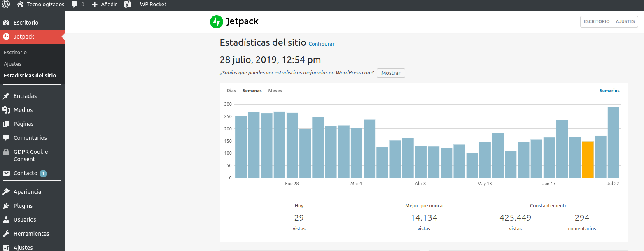This screenshot has height=251, width=644.
Task: Go to Páginas in the sidebar
Action: 23,124
